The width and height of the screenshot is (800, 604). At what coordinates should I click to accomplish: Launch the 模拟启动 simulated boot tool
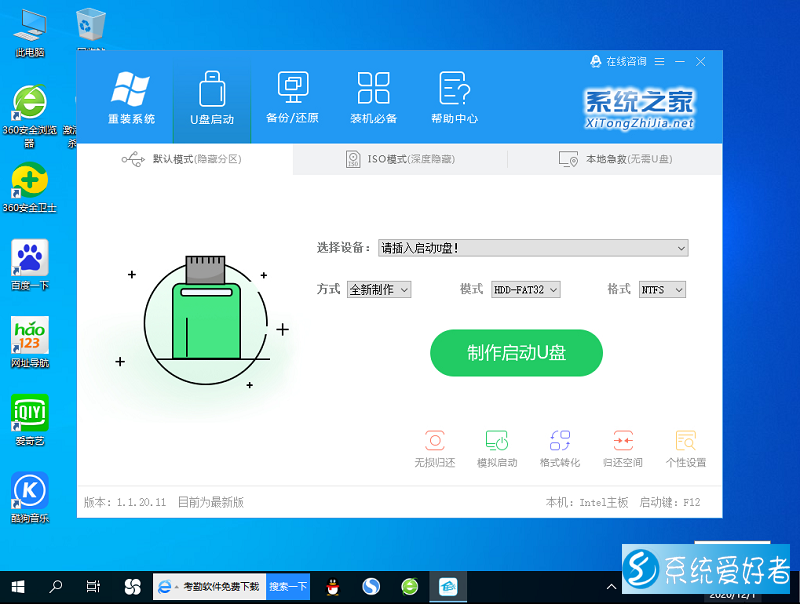(x=497, y=448)
